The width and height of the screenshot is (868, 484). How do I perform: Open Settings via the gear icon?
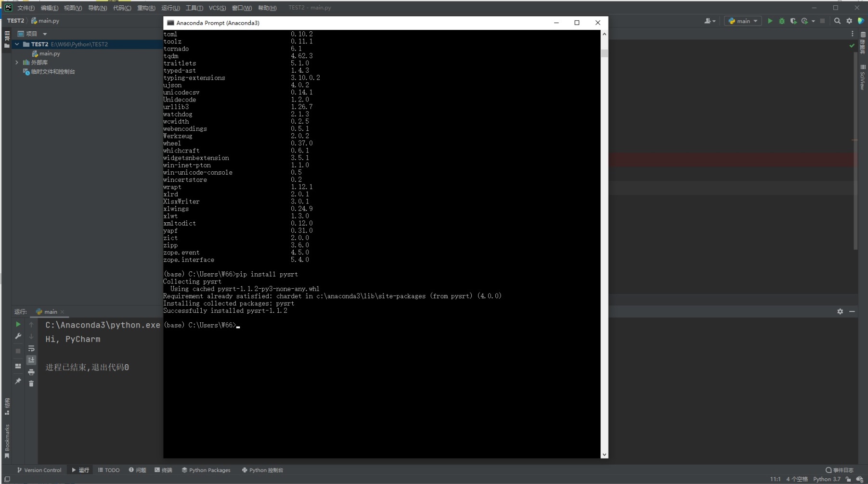pos(850,21)
